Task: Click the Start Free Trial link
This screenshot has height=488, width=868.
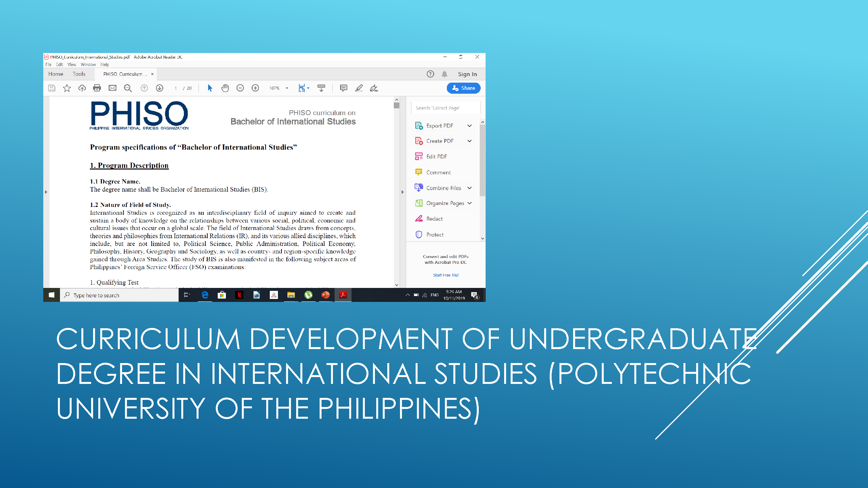Action: pos(446,275)
